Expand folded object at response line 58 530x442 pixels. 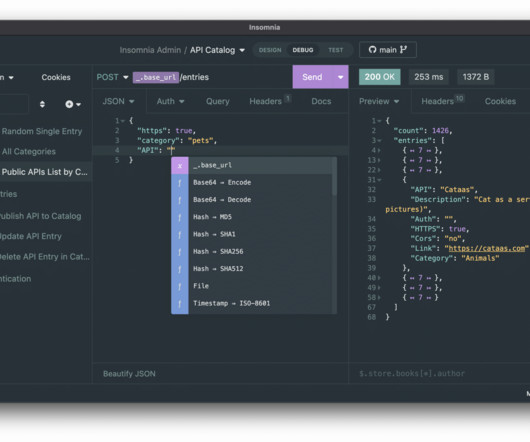pos(379,297)
